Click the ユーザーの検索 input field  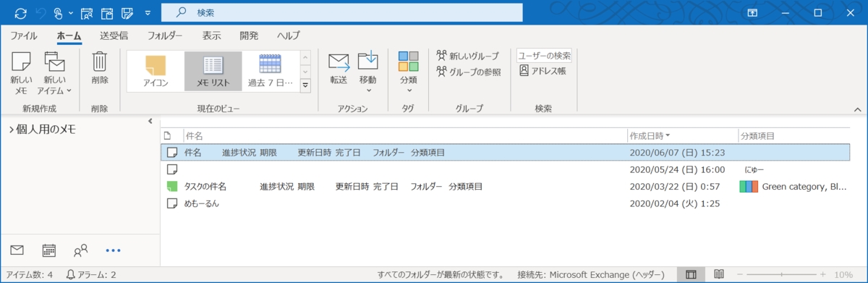pyautogui.click(x=544, y=56)
